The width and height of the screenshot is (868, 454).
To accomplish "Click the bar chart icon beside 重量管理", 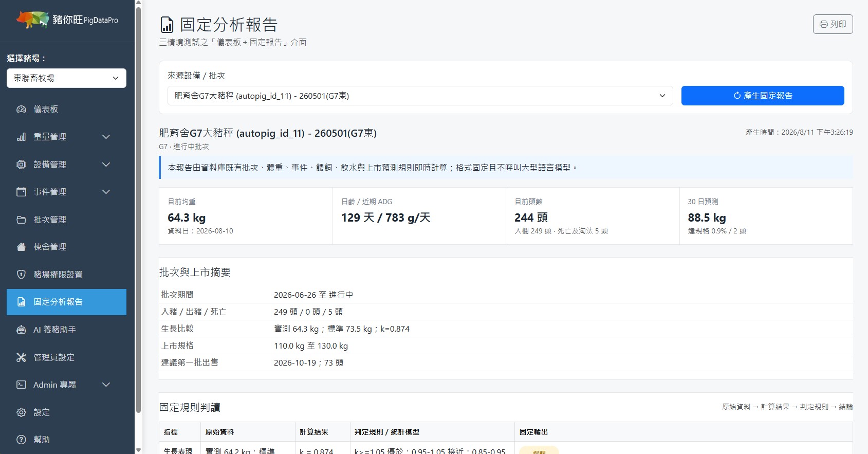I will click(x=21, y=137).
